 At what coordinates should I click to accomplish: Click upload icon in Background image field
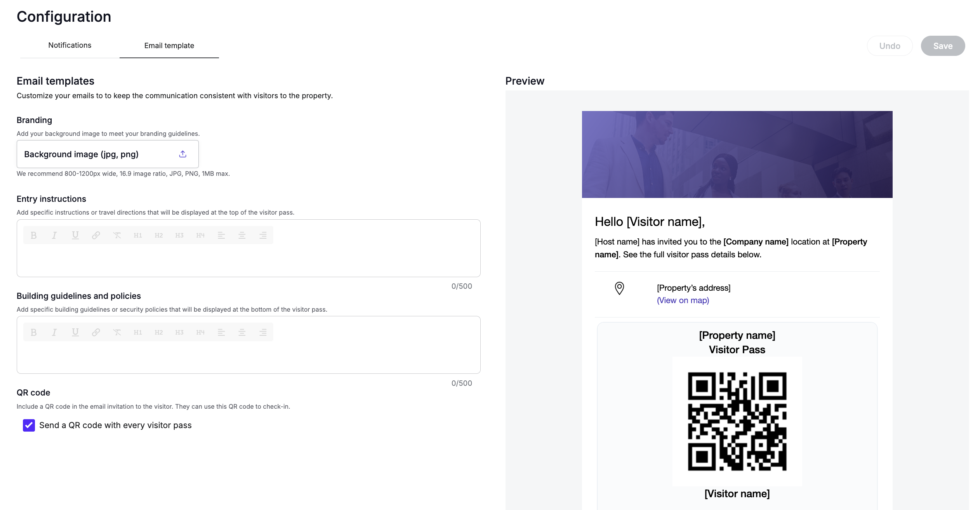click(182, 154)
